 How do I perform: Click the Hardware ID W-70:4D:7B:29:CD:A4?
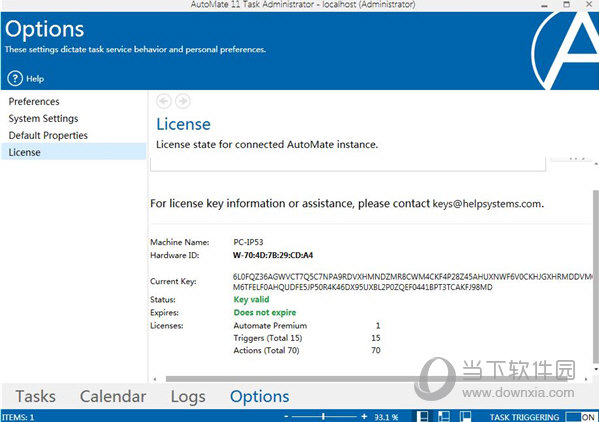[273, 255]
